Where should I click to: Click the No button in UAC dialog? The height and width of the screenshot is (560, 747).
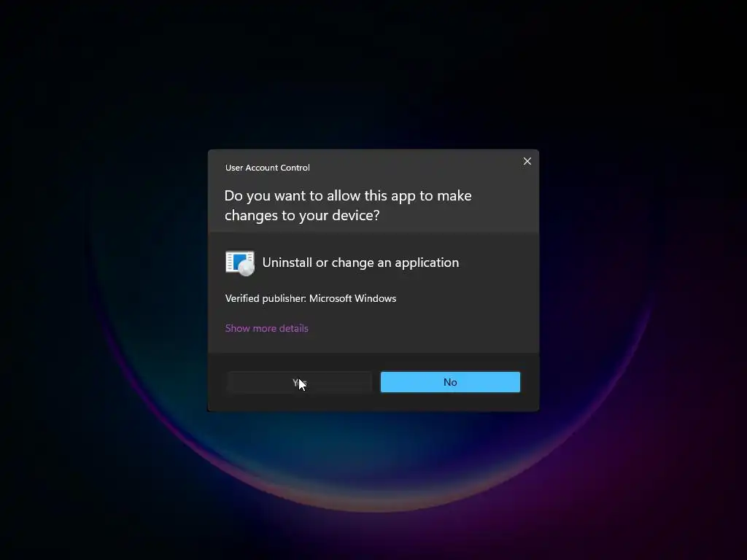point(450,382)
